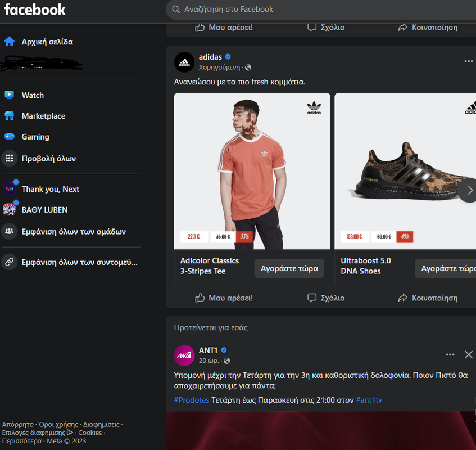Viewport: 476px width, 450px height.
Task: Click the globe icon on ANT1 post
Action: [227, 361]
